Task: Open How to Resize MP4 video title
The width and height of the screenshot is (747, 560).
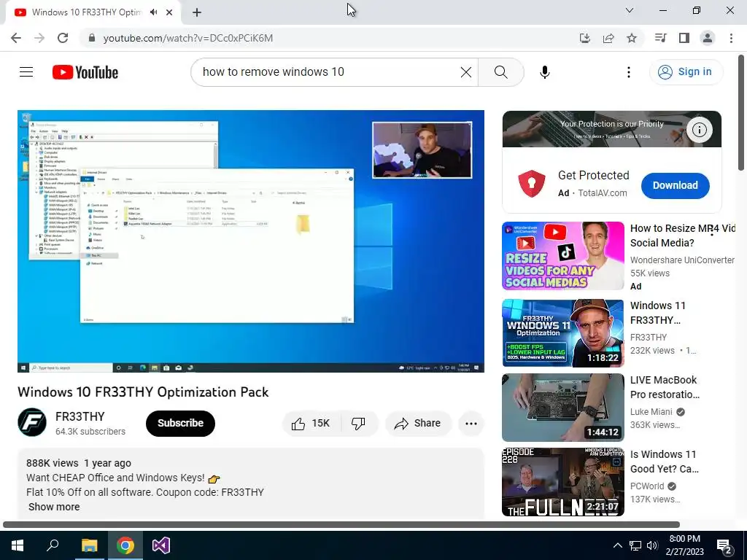Action: 683,236
